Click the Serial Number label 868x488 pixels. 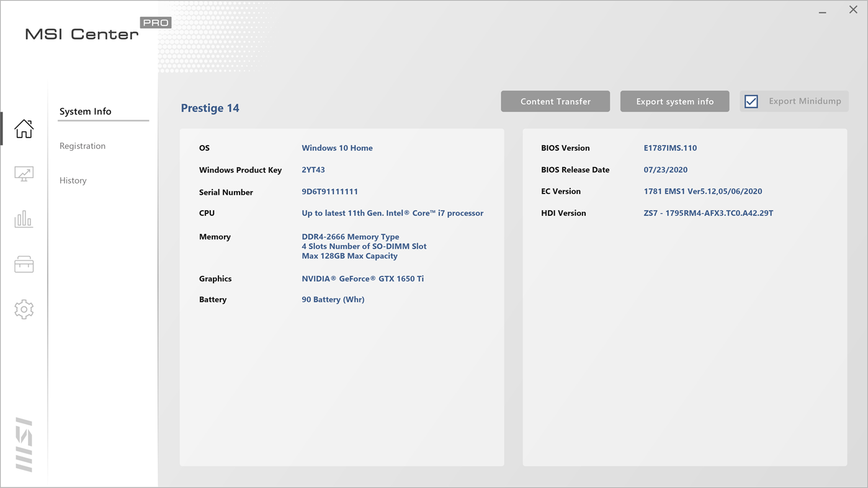point(226,192)
